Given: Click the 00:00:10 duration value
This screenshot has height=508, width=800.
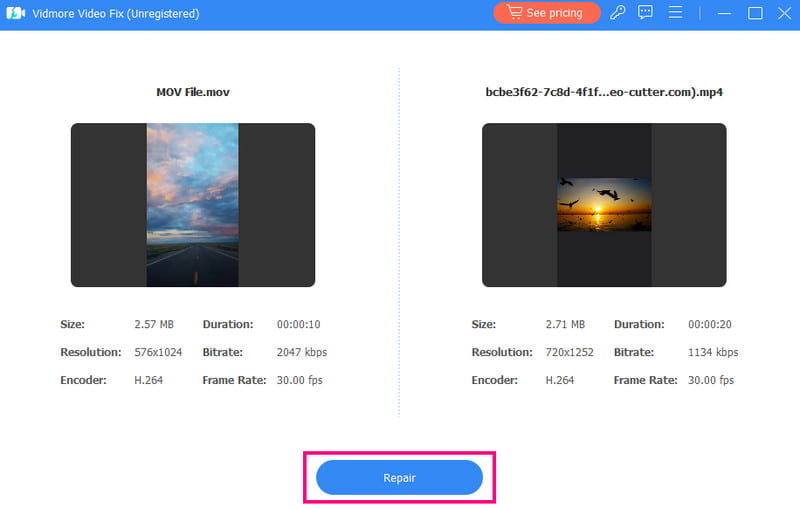Looking at the screenshot, I should pyautogui.click(x=299, y=324).
